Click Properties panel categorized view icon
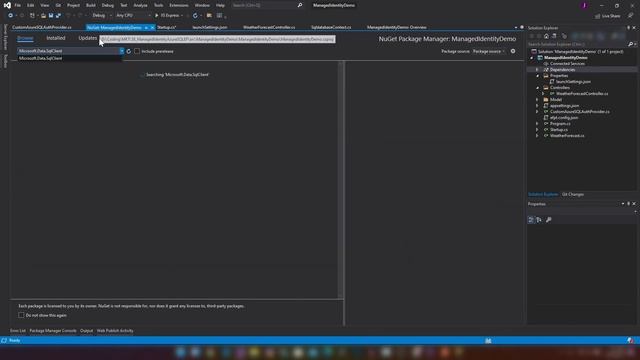This screenshot has width=640, height=360. 531,220
